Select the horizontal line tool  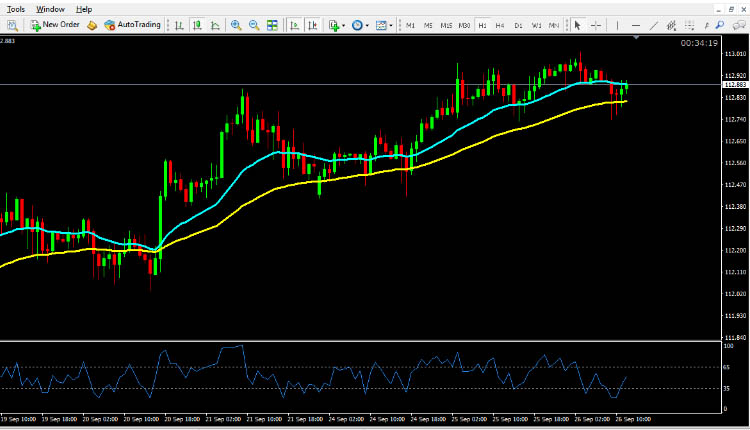pos(635,25)
